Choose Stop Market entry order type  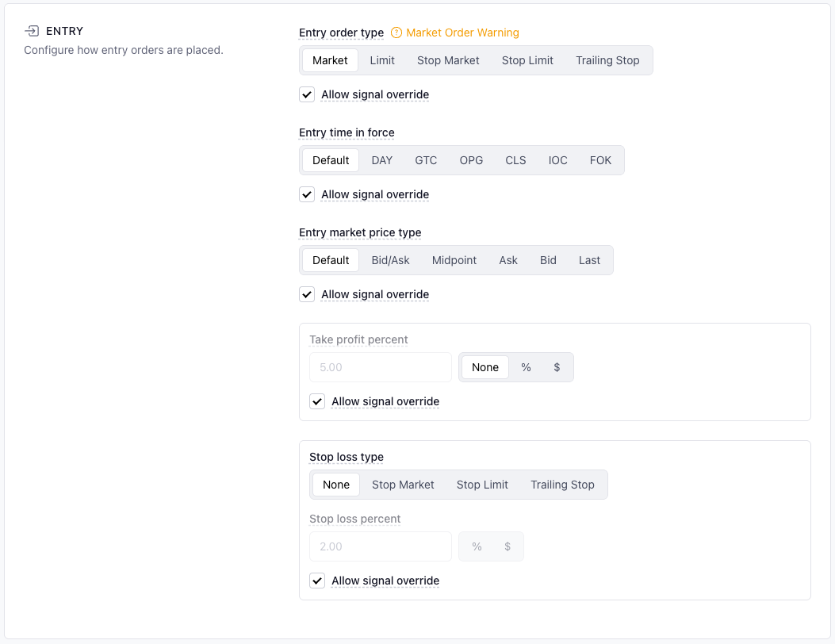click(448, 60)
